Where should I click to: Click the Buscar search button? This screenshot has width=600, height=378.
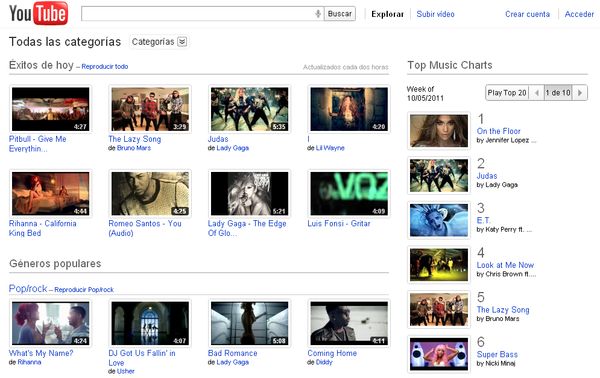click(340, 14)
